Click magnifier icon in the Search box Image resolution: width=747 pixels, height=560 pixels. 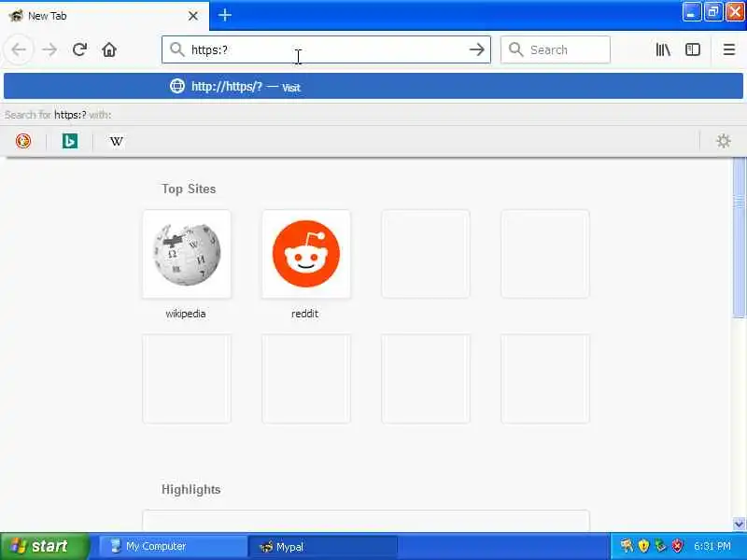point(515,49)
